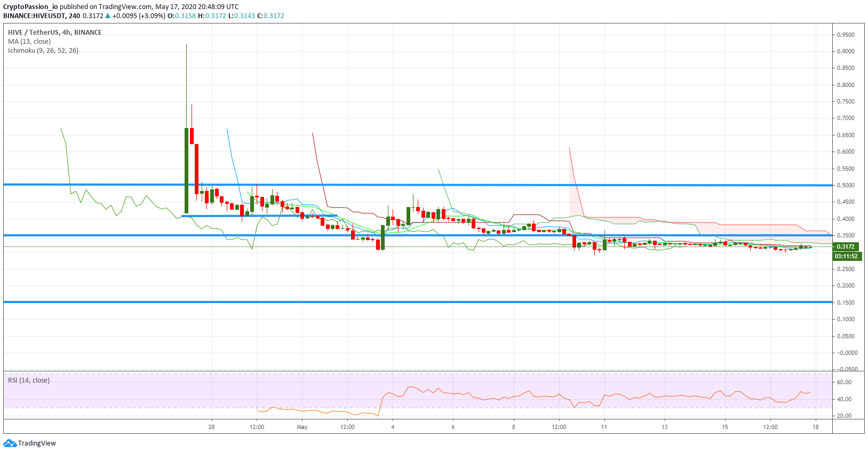
Task: Click the CryptoPassion_io author name
Action: (x=30, y=7)
